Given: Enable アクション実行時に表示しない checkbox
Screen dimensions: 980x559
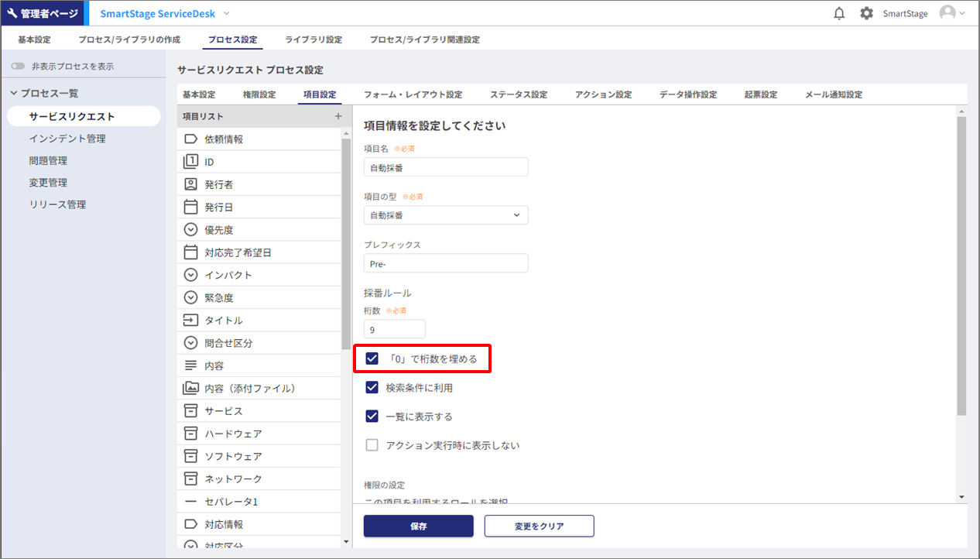Looking at the screenshot, I should click(x=372, y=445).
